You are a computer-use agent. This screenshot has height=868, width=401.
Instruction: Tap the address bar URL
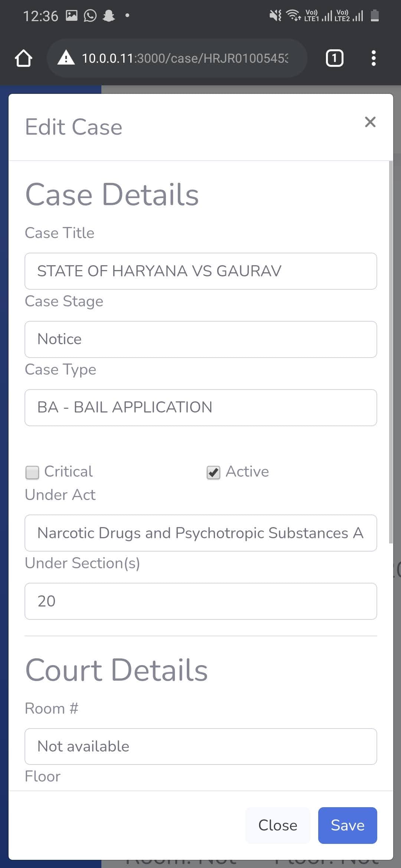pyautogui.click(x=185, y=58)
